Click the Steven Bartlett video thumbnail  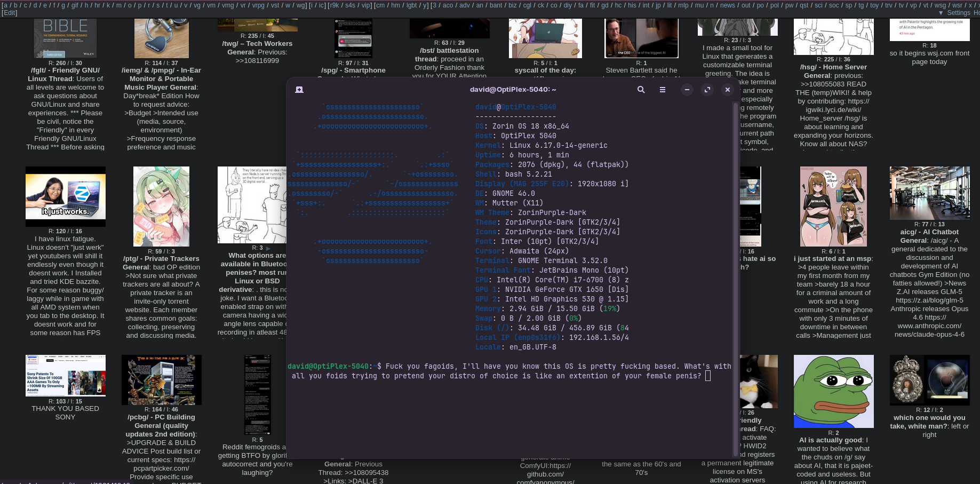641,38
